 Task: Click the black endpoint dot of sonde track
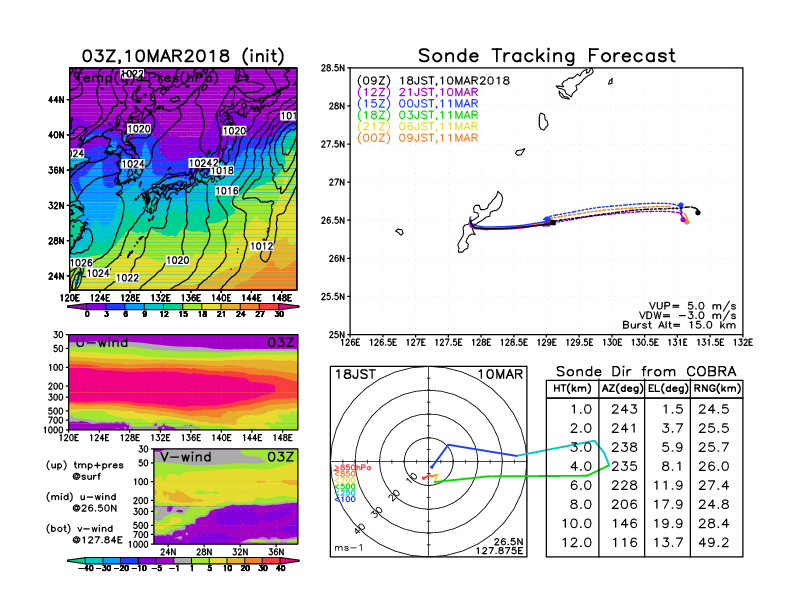tap(698, 213)
